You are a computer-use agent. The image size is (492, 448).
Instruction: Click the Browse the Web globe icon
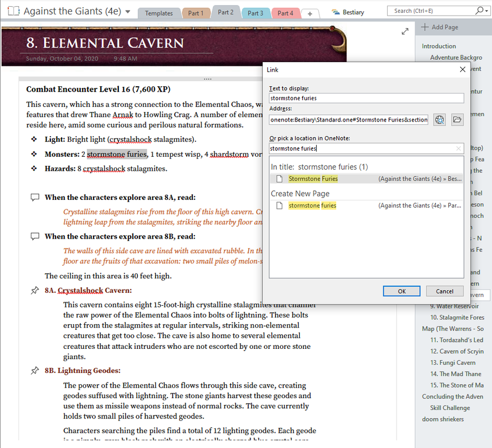[x=439, y=120]
